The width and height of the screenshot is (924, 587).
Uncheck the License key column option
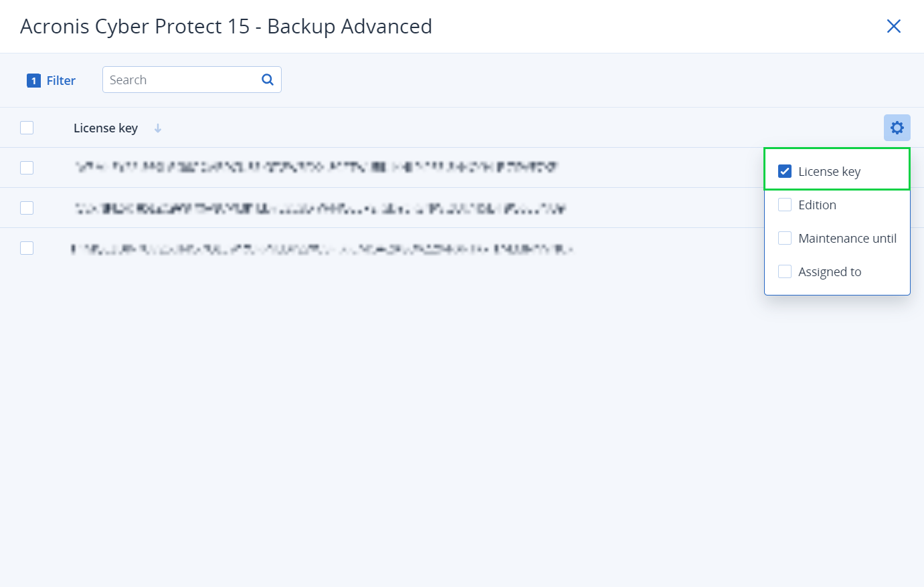click(x=785, y=172)
